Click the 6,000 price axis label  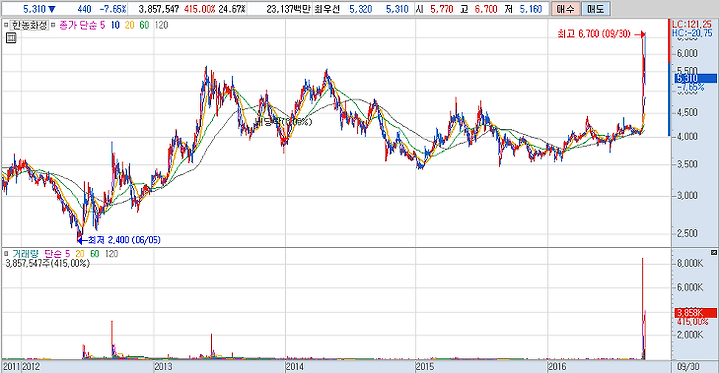pos(688,54)
